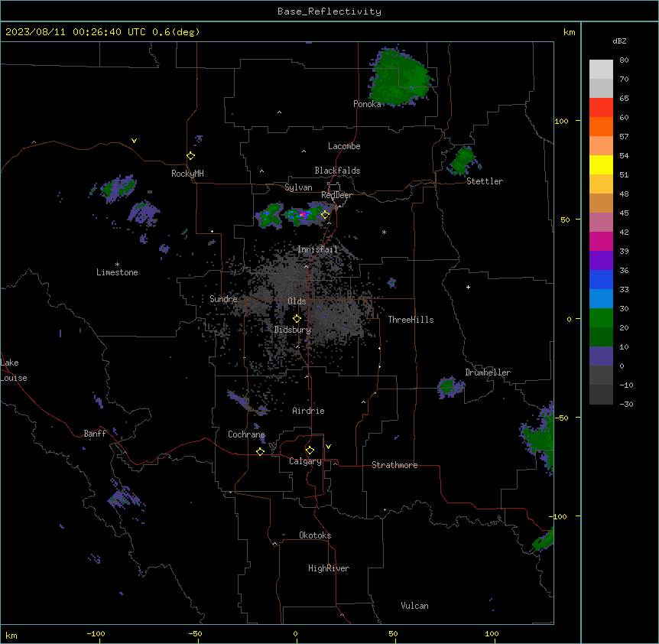Click the yellow v marker northeast of Calgary
659x644 pixels.
click(328, 447)
